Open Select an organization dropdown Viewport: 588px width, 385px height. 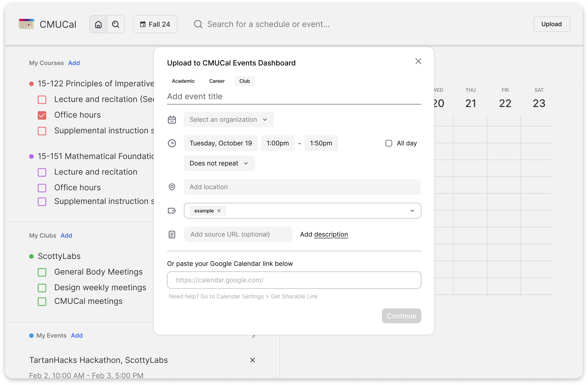(229, 120)
